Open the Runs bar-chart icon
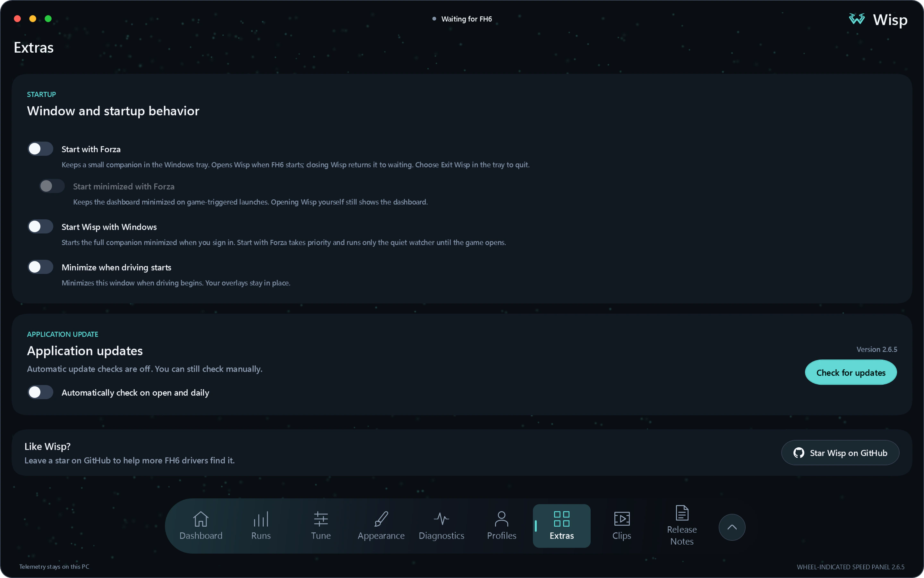Viewport: 924px width, 578px height. click(261, 519)
